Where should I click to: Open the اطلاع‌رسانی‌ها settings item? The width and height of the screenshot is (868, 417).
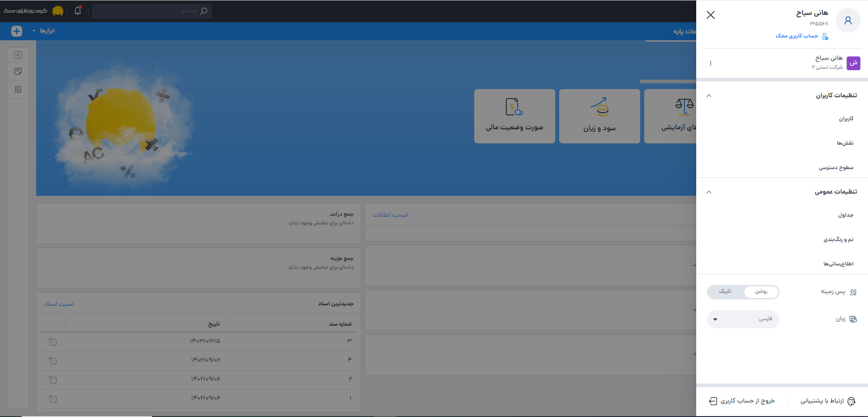[838, 264]
